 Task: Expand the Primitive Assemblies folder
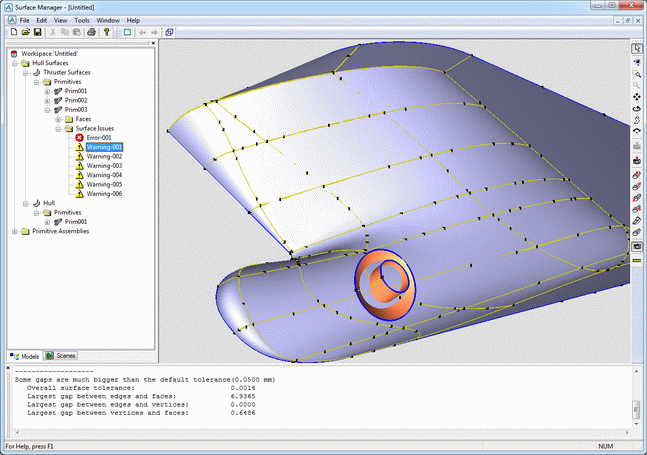(14, 231)
